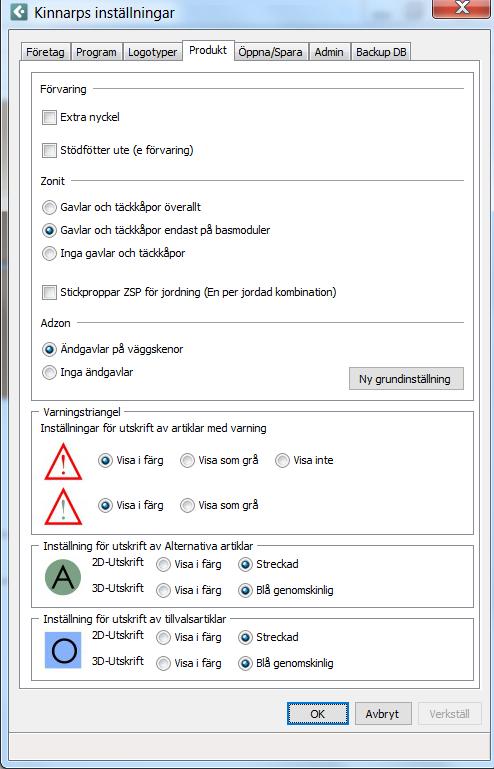This screenshot has height=769, width=494.
Task: Click the lower warning triangle with grey mark
Action: [x=63, y=507]
